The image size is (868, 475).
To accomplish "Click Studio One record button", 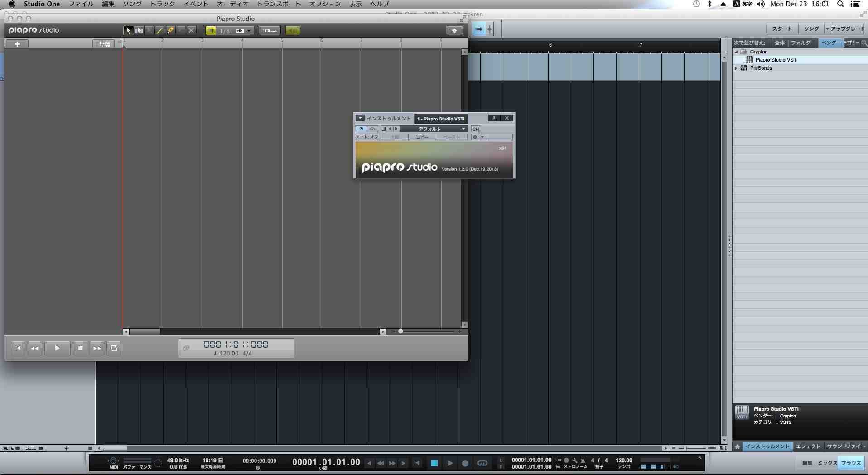I will 465,463.
